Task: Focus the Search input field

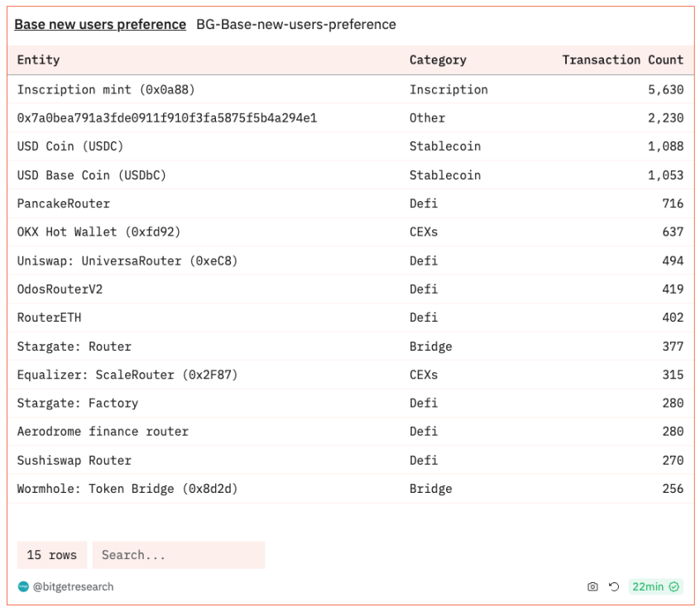Action: (178, 555)
